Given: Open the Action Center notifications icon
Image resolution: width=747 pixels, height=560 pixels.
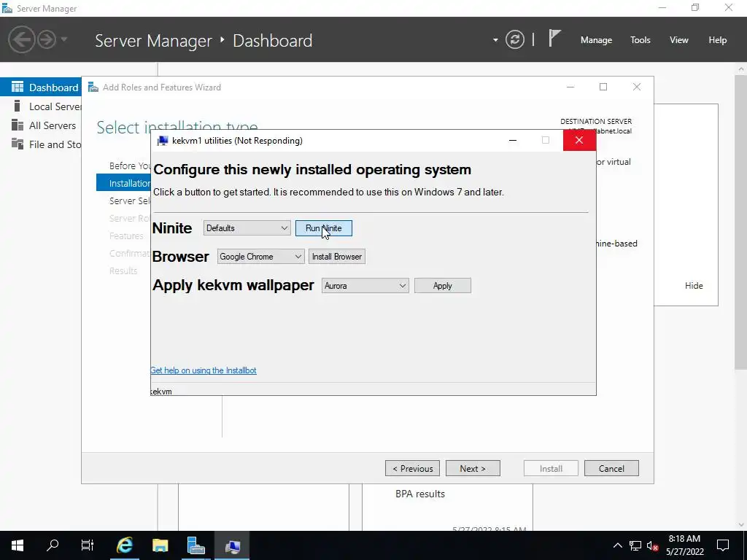Looking at the screenshot, I should [x=723, y=545].
